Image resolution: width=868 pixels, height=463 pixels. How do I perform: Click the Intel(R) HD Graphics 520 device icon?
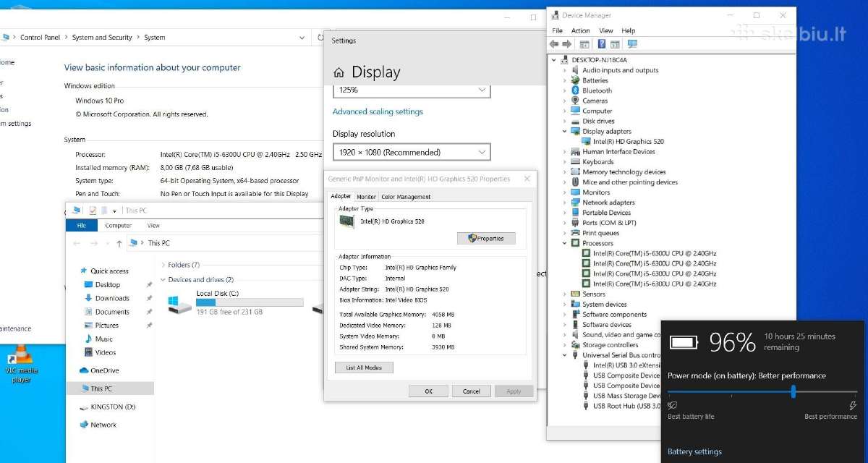point(587,142)
